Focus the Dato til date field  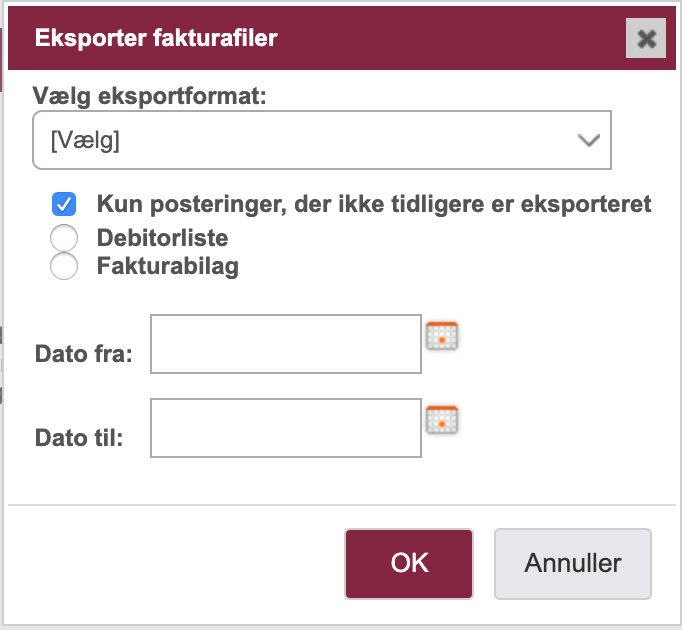286,428
